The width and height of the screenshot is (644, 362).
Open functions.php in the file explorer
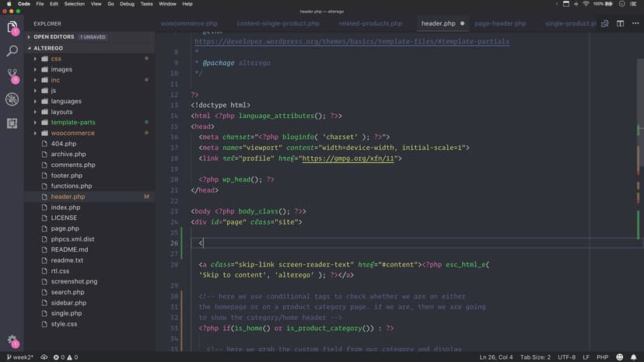[71, 186]
